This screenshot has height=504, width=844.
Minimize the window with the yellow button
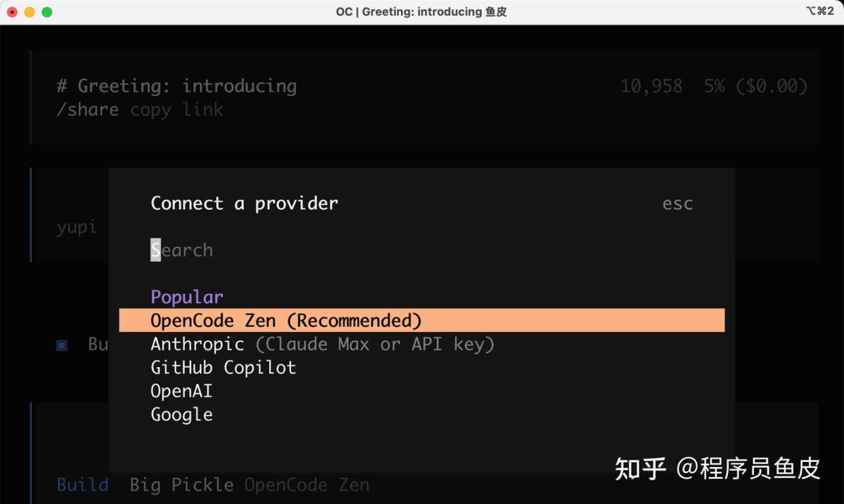tap(30, 12)
